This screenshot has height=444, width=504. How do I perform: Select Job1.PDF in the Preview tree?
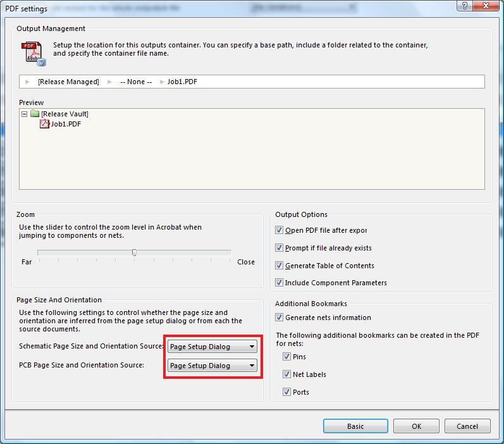tap(66, 124)
